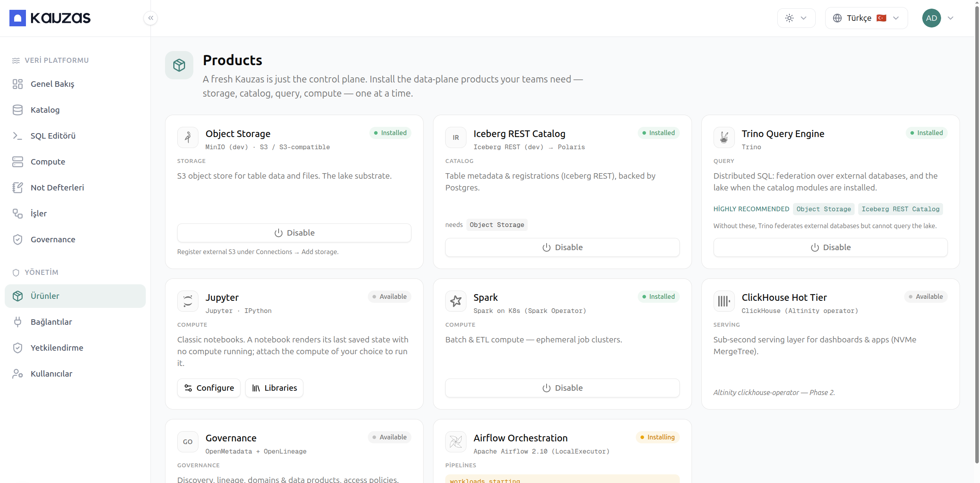Click the İşler jobs icon
Image resolution: width=980 pixels, height=483 pixels.
(x=18, y=214)
